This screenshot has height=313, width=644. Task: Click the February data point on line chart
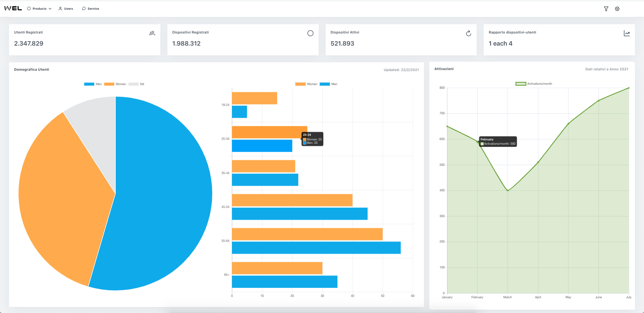(x=477, y=142)
